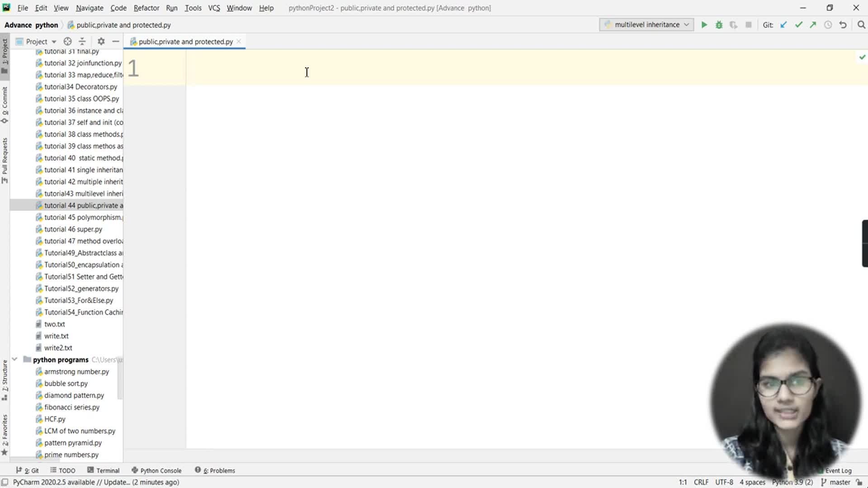
Task: Select Tutorial52_generators.py file
Action: pos(77,288)
